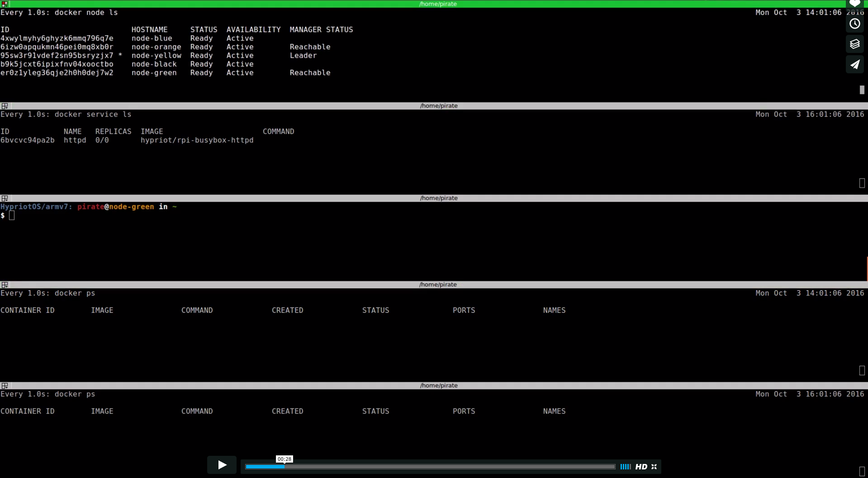Seek on the video progress bar
The width and height of the screenshot is (868, 478).
[x=430, y=467]
